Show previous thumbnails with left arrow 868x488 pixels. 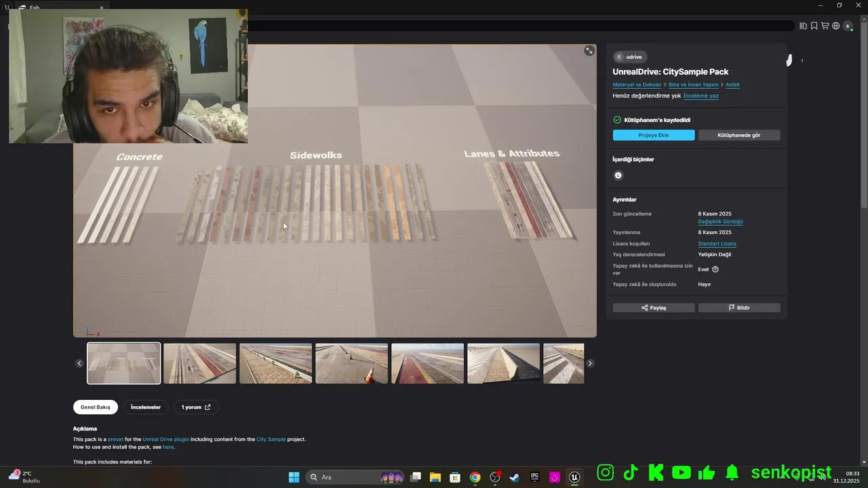[x=79, y=363]
